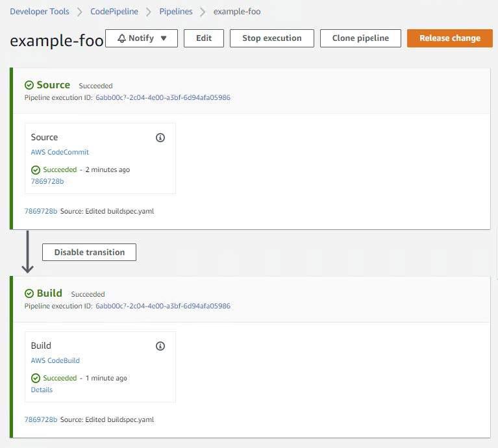Click the Source action succeeded status icon
The image size is (498, 448).
tap(36, 170)
